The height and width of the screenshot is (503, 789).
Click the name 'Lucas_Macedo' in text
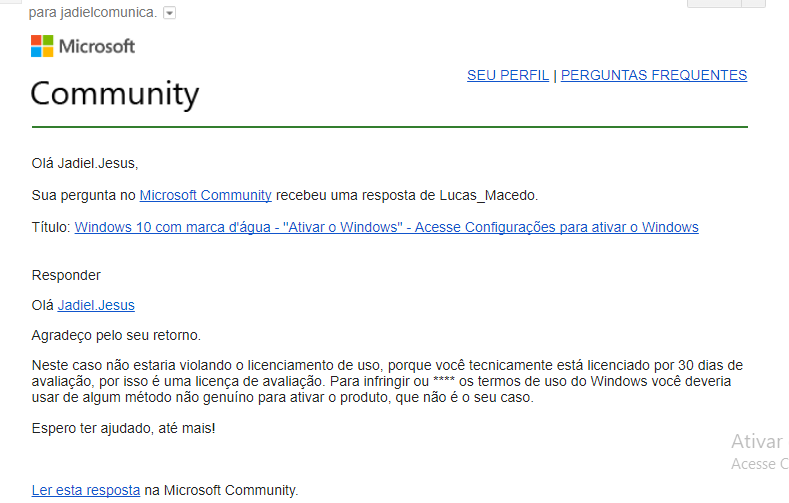coord(488,195)
